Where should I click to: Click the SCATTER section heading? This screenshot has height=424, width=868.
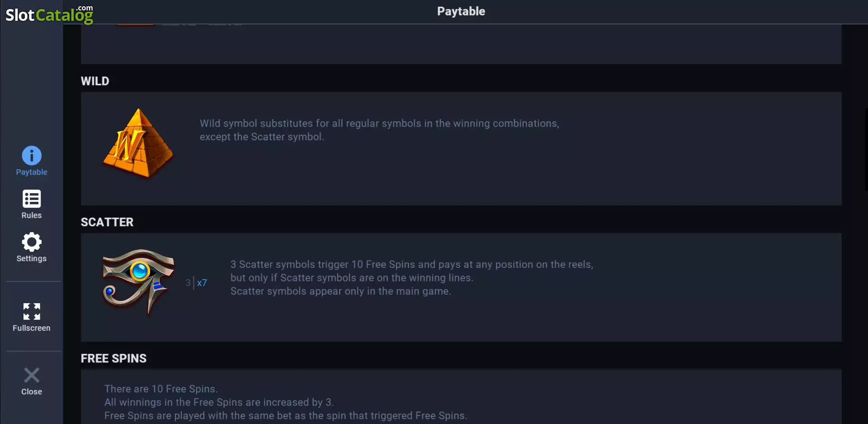pyautogui.click(x=107, y=222)
